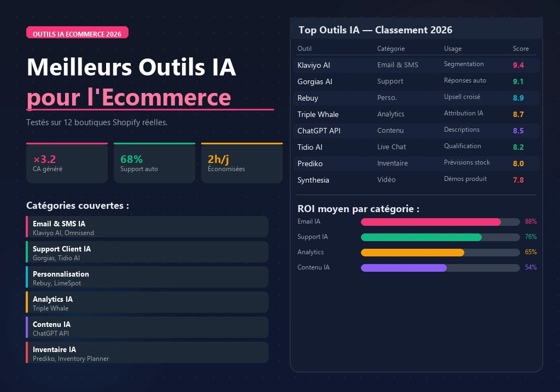This screenshot has width=560, height=392.
Task: Select the ×3.2 CA généré stat card
Action: point(67,163)
